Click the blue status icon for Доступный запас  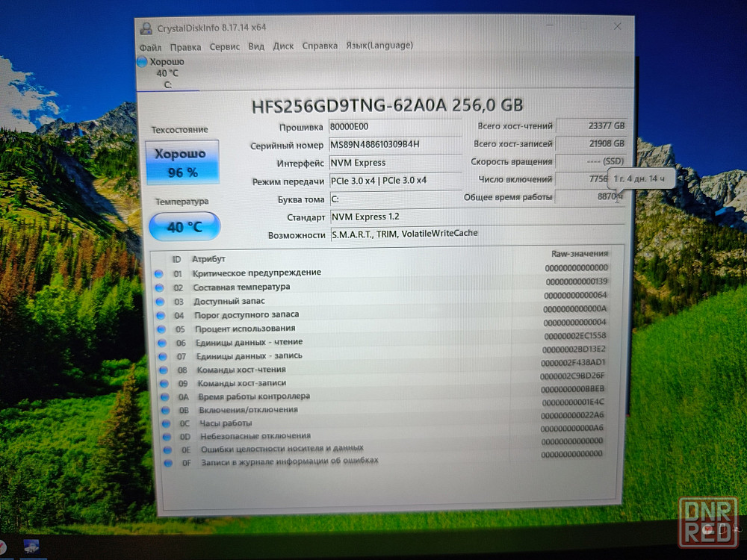click(158, 301)
